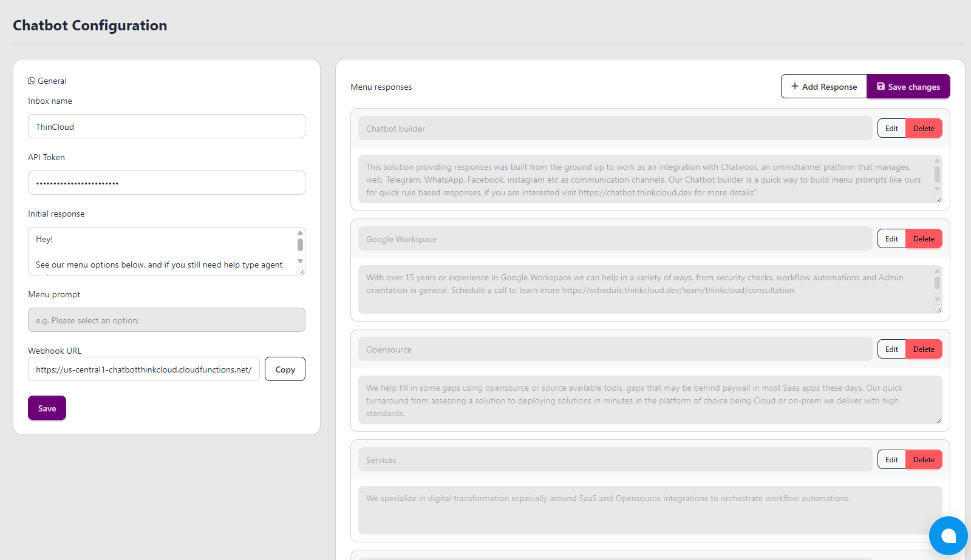Copy the Webhook URL
Viewport: 971px width, 560px height.
point(285,369)
